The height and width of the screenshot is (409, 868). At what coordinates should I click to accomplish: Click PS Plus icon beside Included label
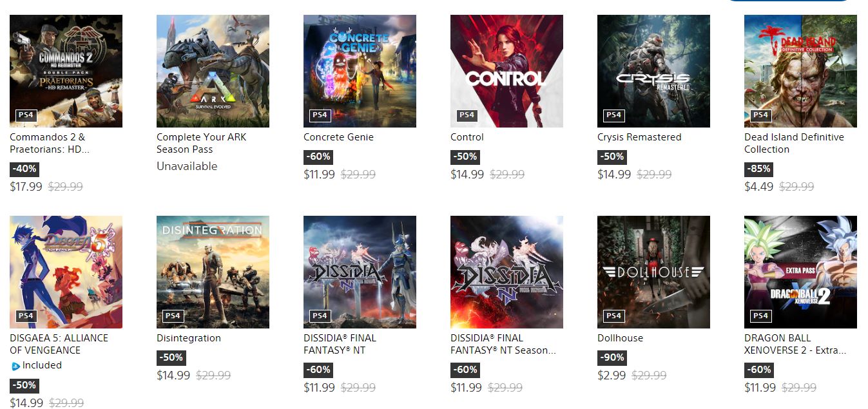[15, 366]
